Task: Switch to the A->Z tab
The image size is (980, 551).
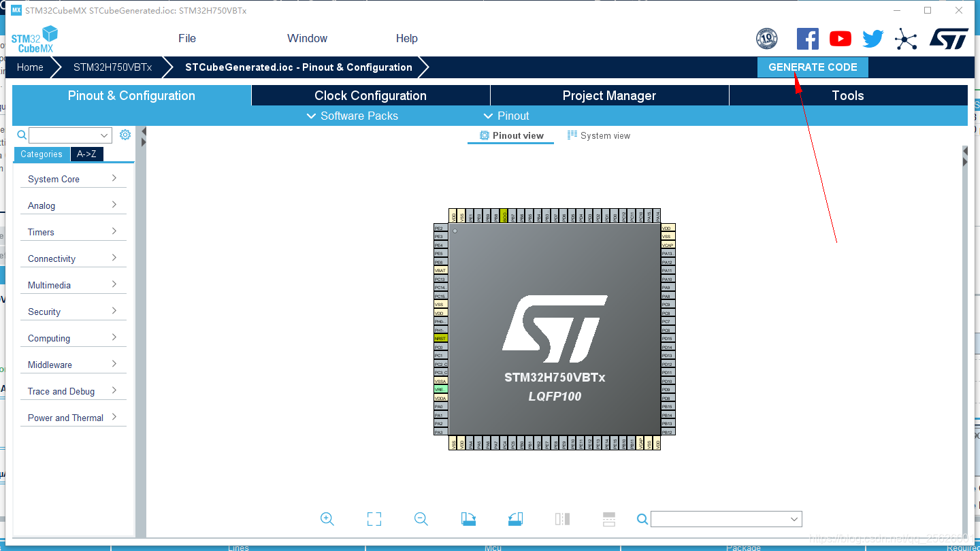Action: pos(86,154)
